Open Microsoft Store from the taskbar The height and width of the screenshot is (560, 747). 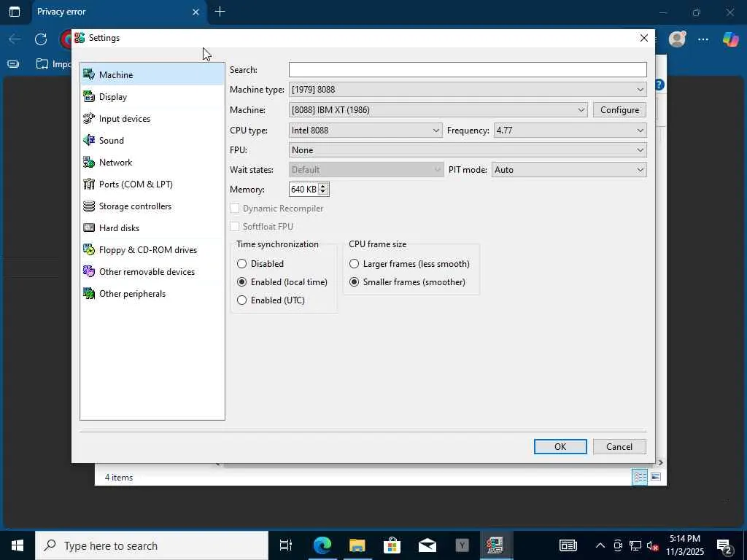pos(392,545)
